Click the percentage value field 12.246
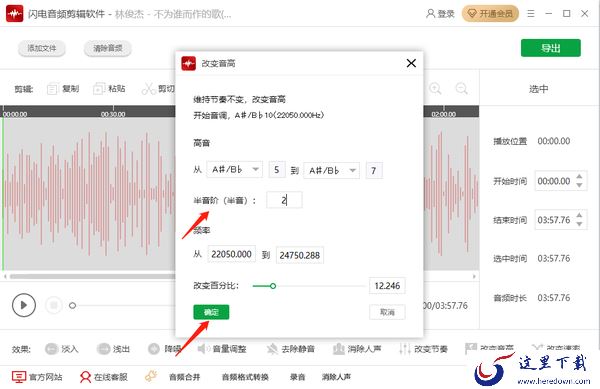This screenshot has width=600, height=389. coord(387,286)
